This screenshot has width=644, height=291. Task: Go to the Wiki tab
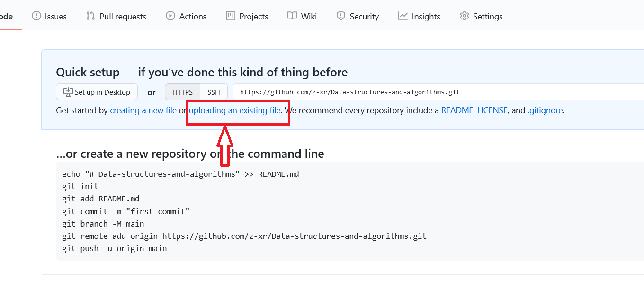pos(302,16)
